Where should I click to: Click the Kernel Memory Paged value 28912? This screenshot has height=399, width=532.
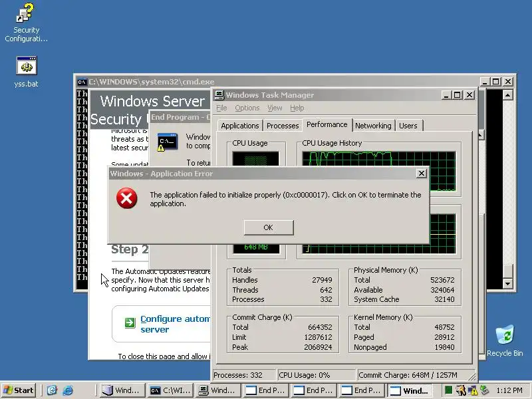point(444,337)
